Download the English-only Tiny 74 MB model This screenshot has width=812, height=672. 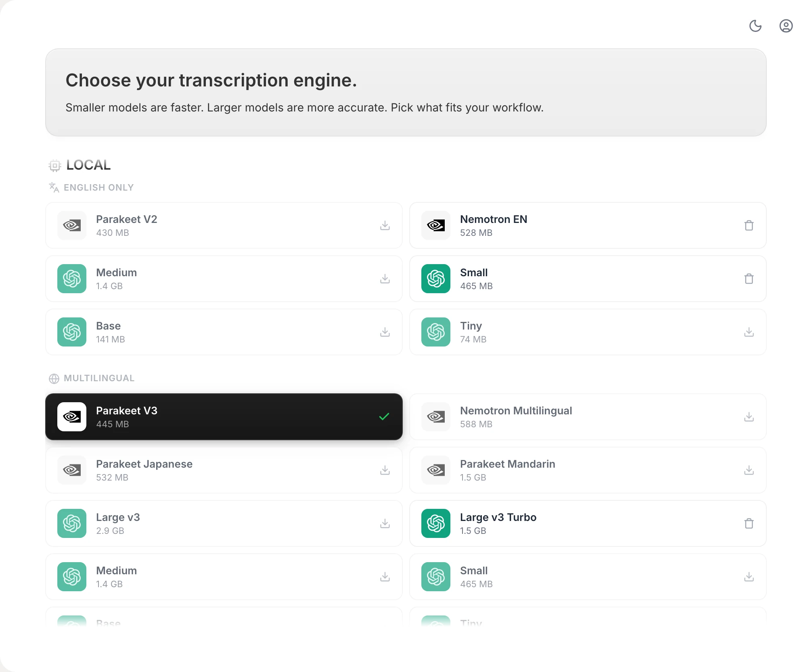pos(749,332)
